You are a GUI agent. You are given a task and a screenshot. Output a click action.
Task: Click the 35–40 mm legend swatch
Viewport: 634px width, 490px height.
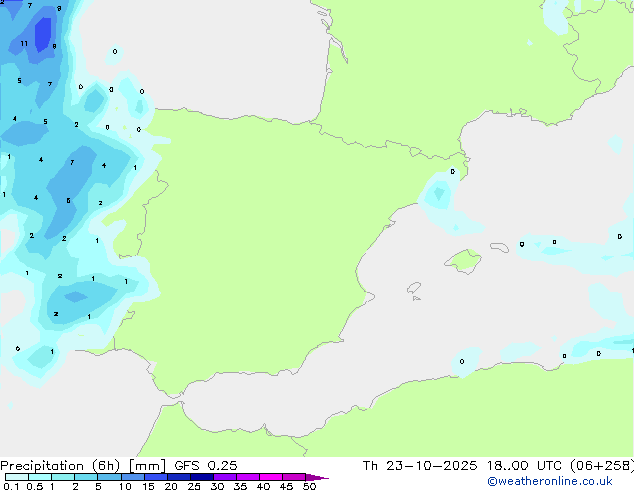click(x=247, y=477)
